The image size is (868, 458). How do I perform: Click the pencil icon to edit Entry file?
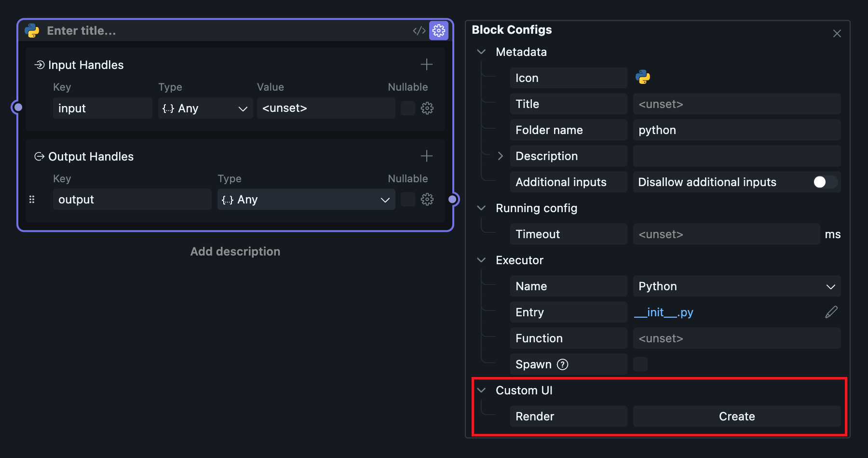point(831,312)
